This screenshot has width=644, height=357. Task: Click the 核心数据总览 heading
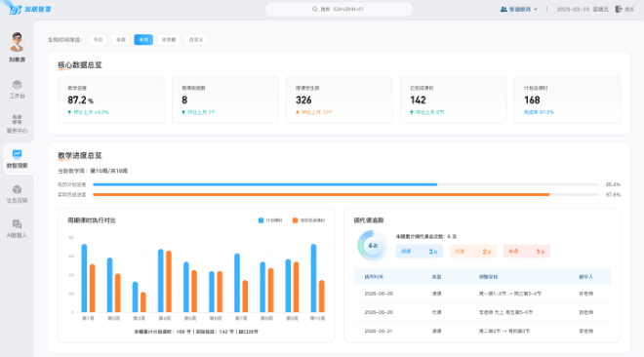pyautogui.click(x=80, y=64)
